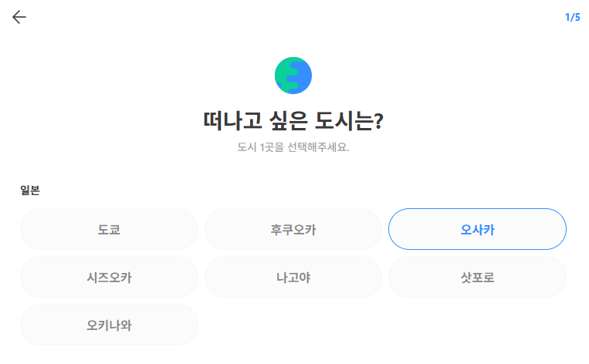Choose the 후쿠오카 city option
Viewport: 589px width, 364px height.
pyautogui.click(x=293, y=229)
